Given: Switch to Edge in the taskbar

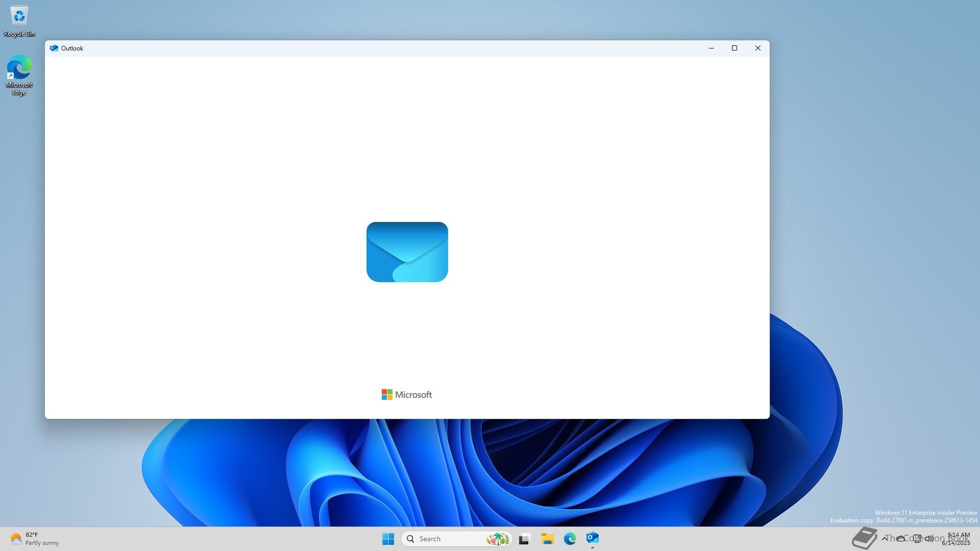Looking at the screenshot, I should pyautogui.click(x=570, y=539).
